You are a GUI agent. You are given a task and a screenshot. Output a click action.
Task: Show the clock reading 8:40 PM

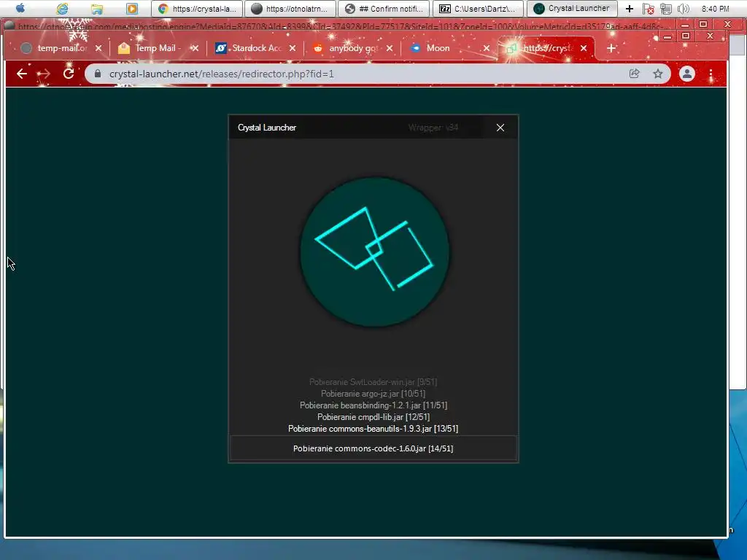[715, 9]
